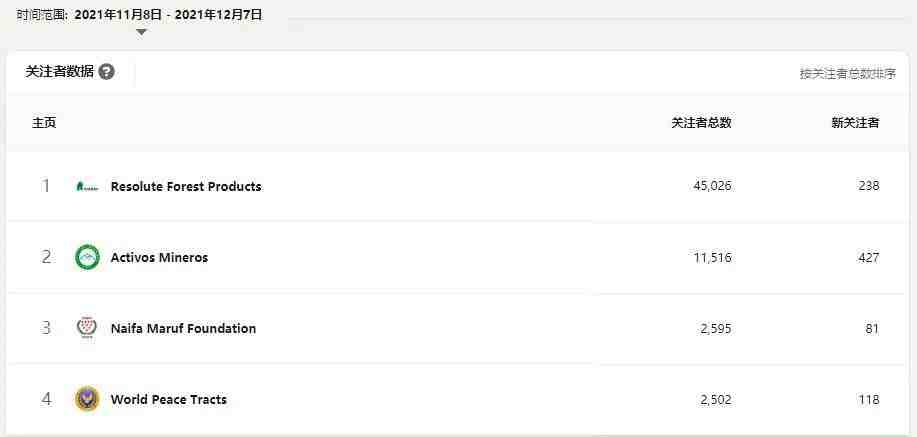Click the World Peace Tracts emblem

(87, 400)
